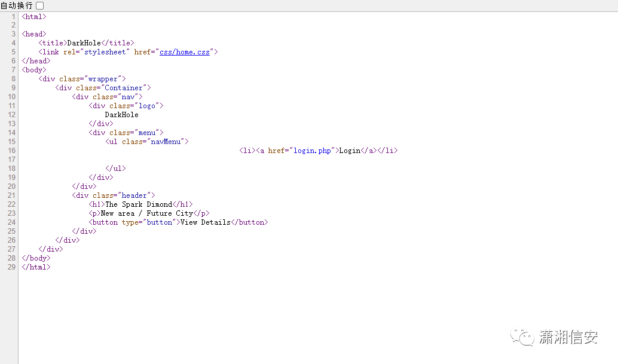Click the closing </html> tag
The width and height of the screenshot is (618, 364).
(x=36, y=267)
